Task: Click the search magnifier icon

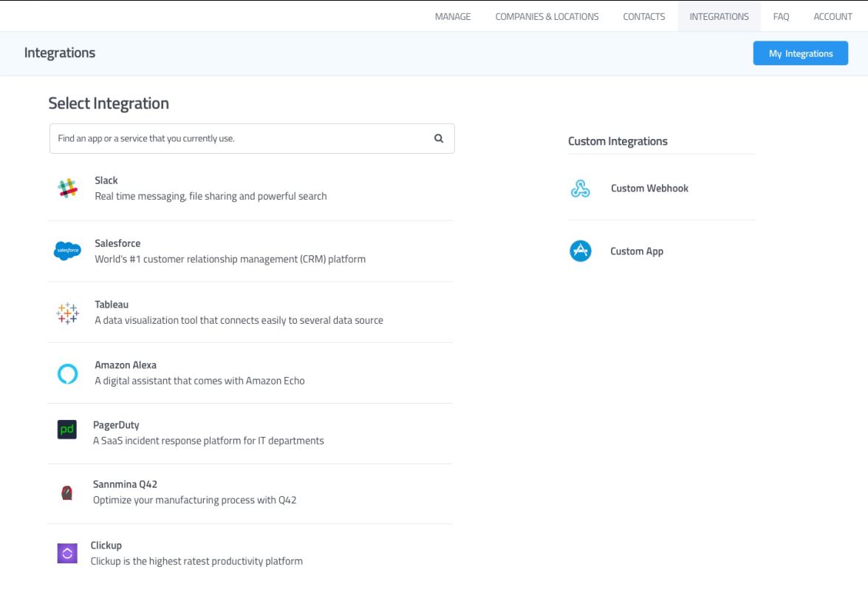Action: (438, 138)
